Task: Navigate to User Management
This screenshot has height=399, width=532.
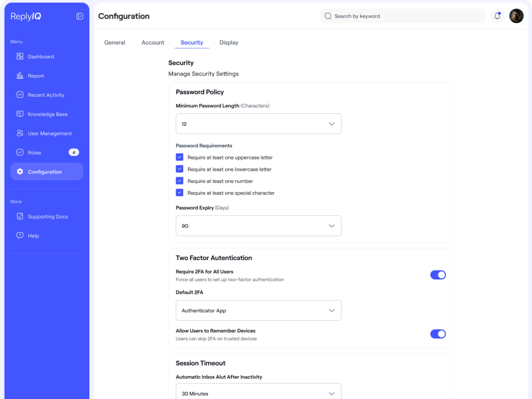Action: [x=47, y=134]
